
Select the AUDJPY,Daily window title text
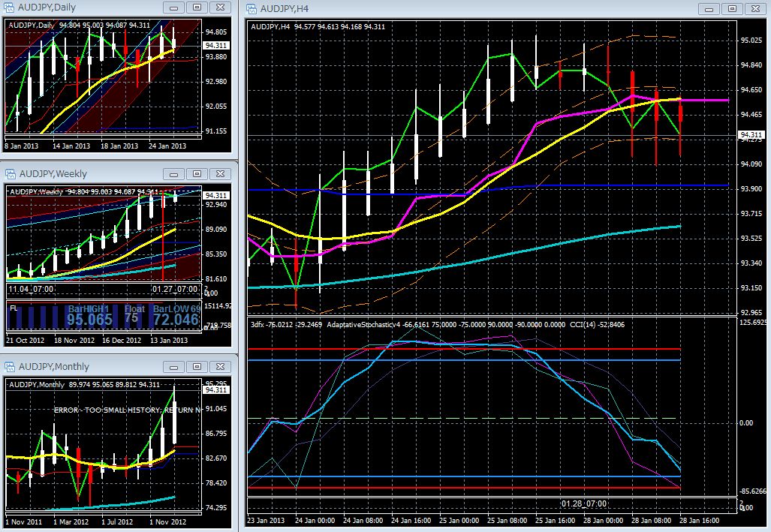tap(47, 8)
